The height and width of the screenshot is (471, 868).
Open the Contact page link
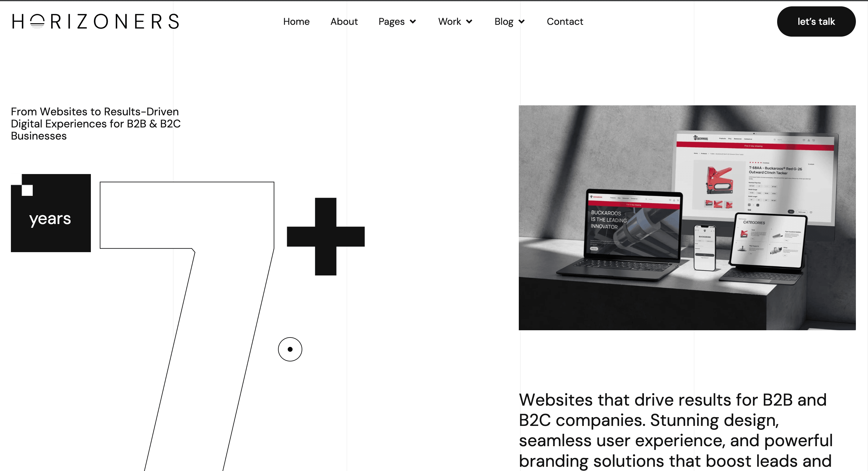point(565,21)
